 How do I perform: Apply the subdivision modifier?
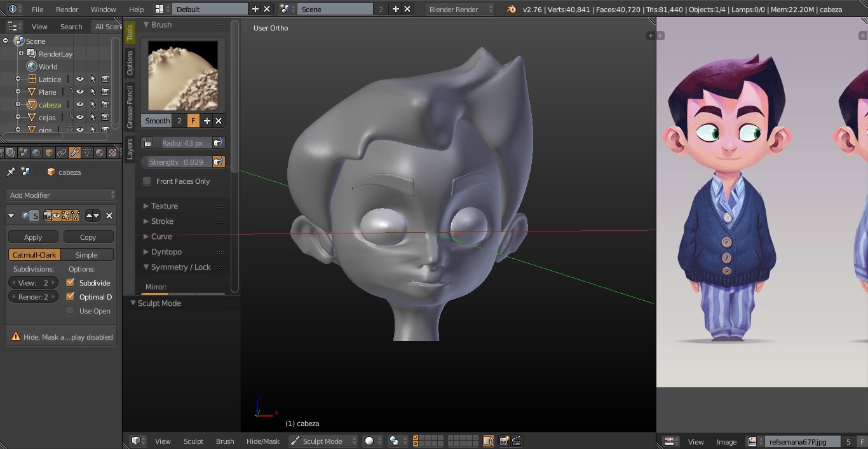click(x=33, y=237)
